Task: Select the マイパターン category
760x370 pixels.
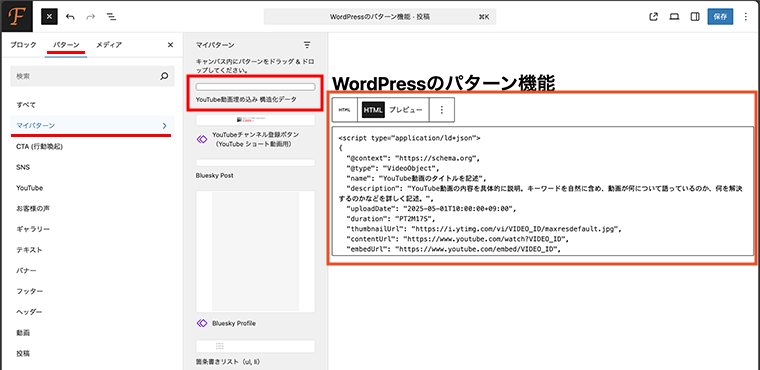Action: coord(92,126)
